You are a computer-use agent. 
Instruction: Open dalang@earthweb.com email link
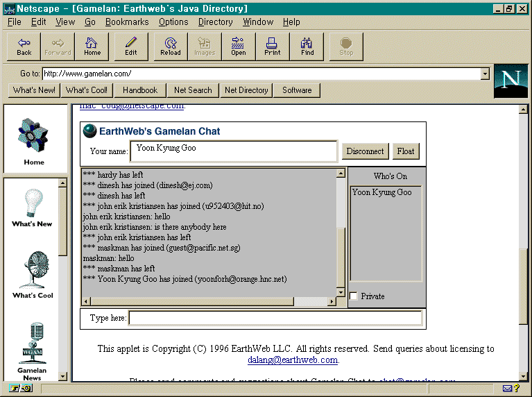(x=293, y=360)
